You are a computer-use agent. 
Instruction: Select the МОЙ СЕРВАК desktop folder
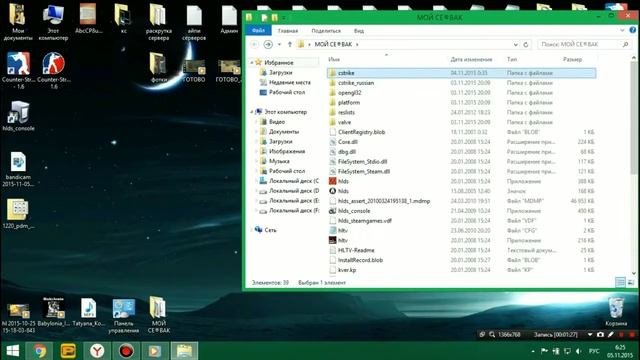[x=158, y=314]
